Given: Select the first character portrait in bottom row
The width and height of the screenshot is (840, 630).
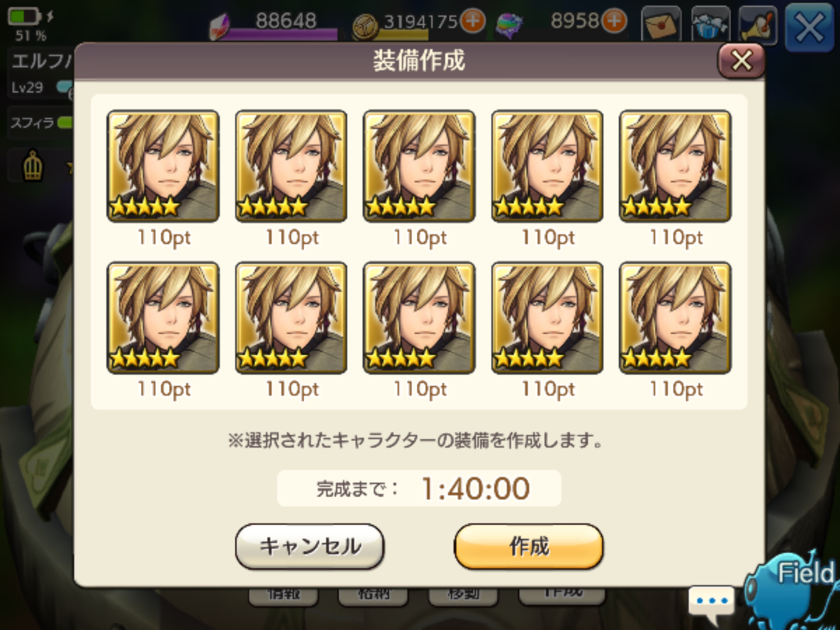Looking at the screenshot, I should point(163,318).
